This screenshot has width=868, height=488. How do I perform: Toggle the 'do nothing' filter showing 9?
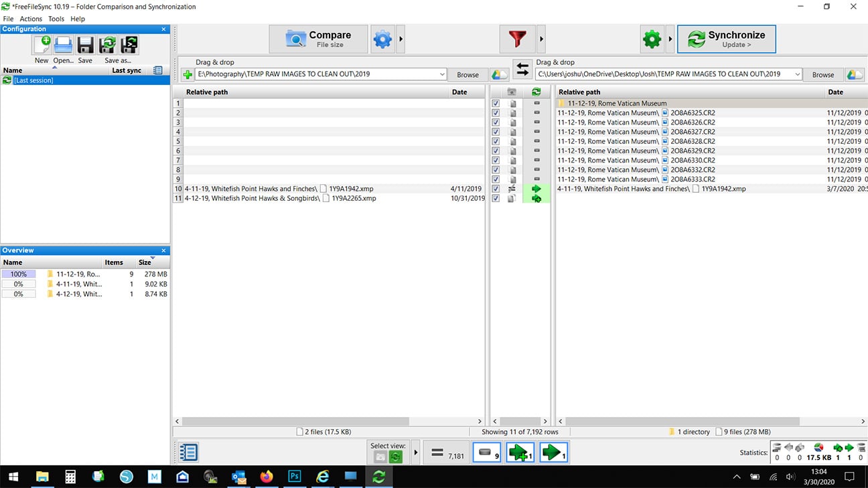(487, 453)
